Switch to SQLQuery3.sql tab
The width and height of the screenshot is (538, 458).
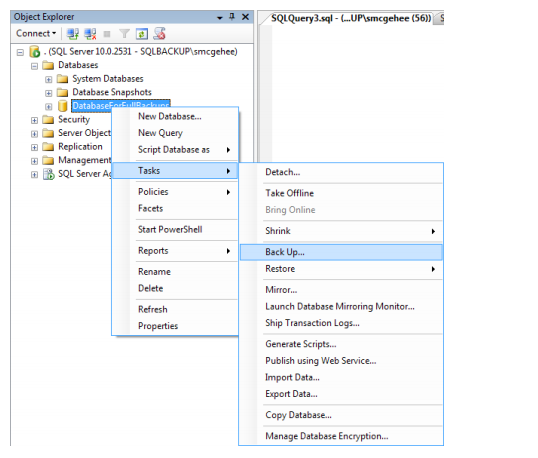[x=350, y=18]
